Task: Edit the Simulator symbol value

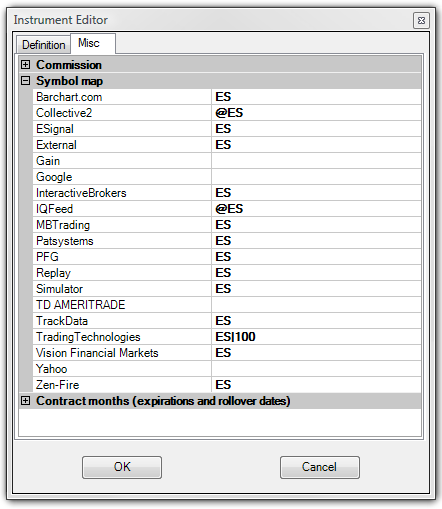Action: tap(316, 289)
